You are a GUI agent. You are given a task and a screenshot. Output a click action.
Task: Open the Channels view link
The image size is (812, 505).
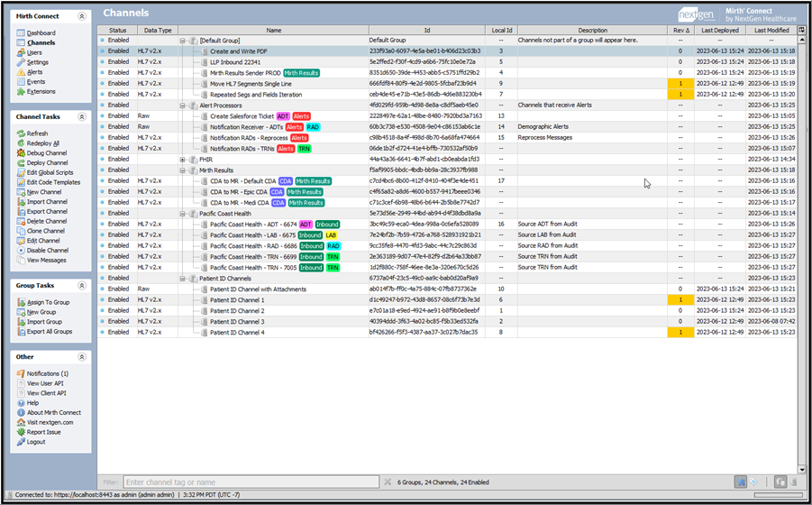(x=41, y=43)
